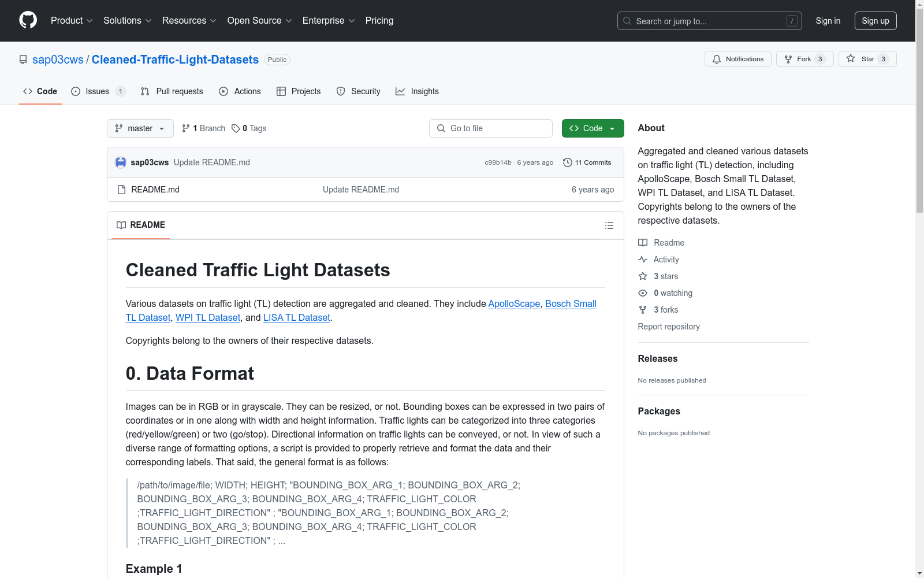Open the README.md file
924x578 pixels.
coord(155,190)
